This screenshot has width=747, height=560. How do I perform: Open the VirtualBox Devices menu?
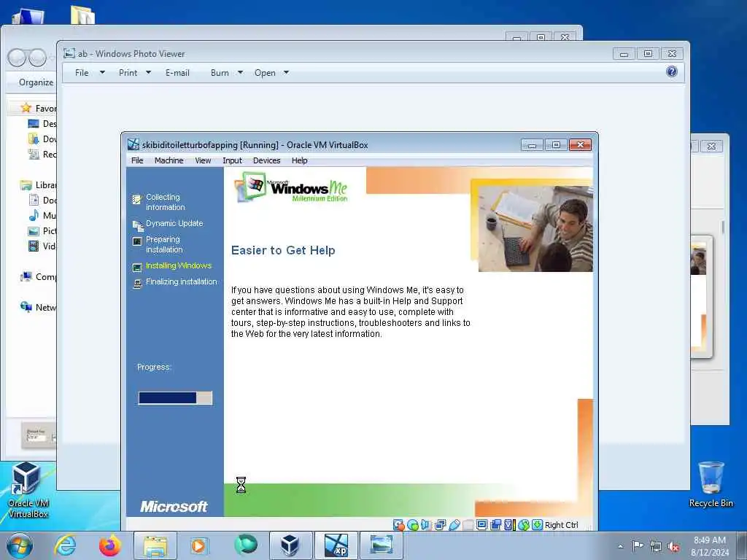point(267,160)
